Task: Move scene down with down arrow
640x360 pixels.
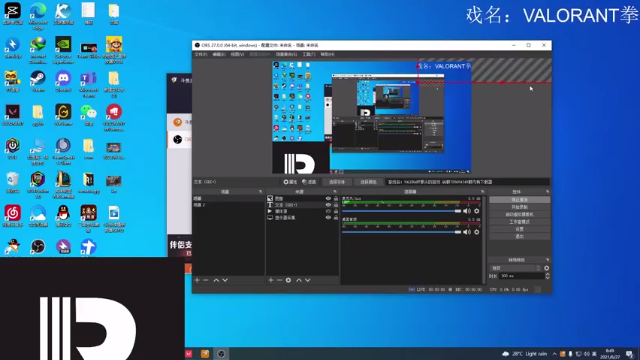Action: click(225, 280)
